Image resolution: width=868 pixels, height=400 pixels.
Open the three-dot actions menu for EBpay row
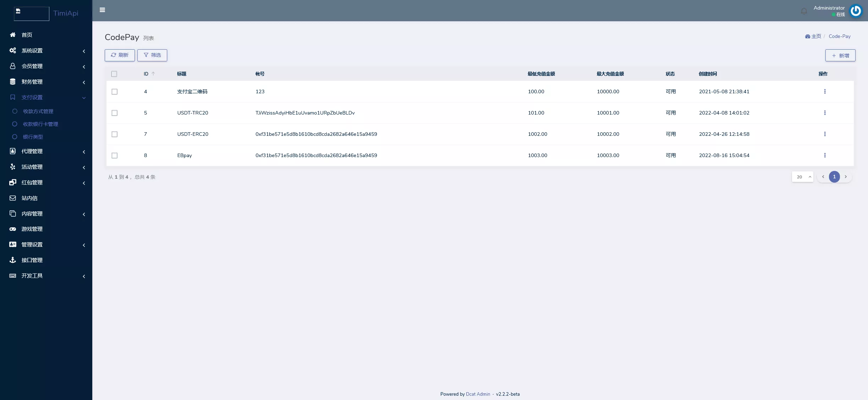pos(825,155)
